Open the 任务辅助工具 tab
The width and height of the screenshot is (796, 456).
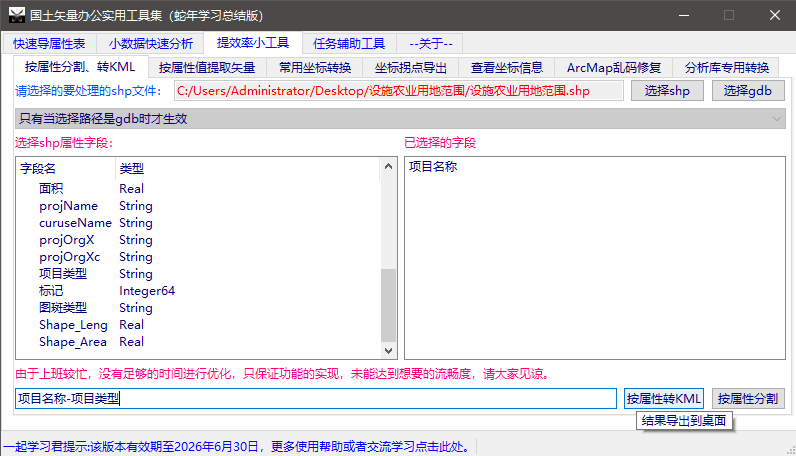point(348,44)
